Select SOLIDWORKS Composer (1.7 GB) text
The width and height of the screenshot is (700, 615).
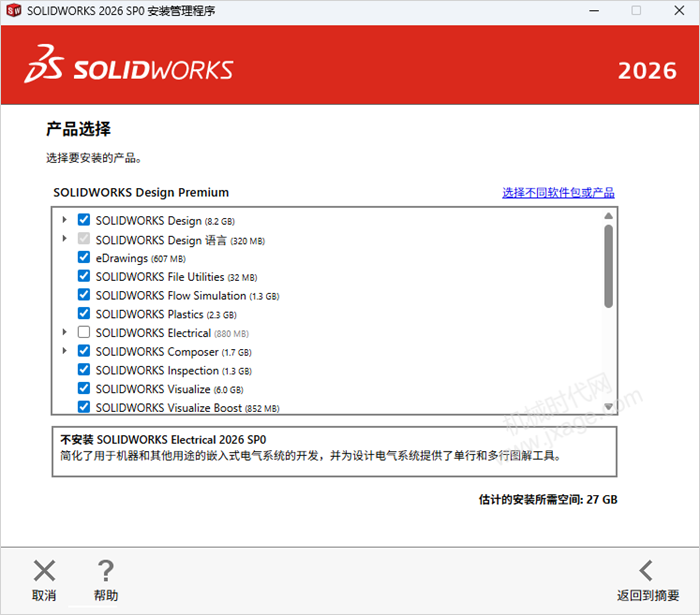pyautogui.click(x=174, y=352)
